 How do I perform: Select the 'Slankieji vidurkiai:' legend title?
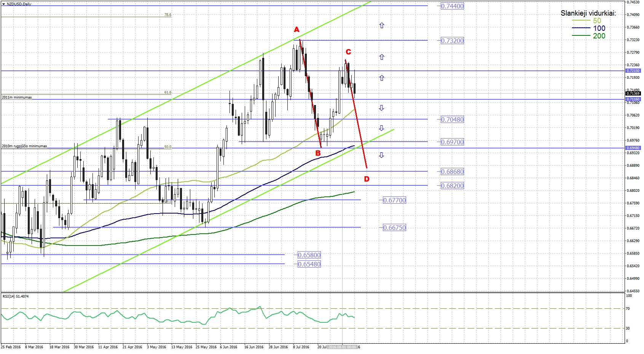coord(588,13)
